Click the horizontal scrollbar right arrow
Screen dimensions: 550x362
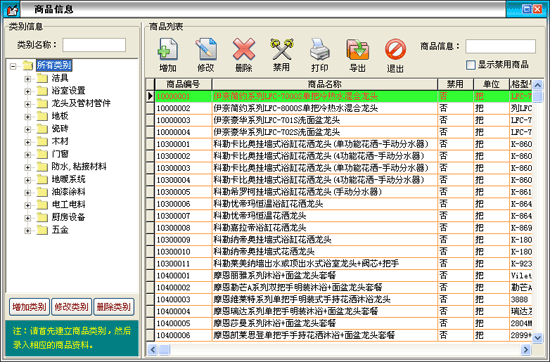(525, 349)
